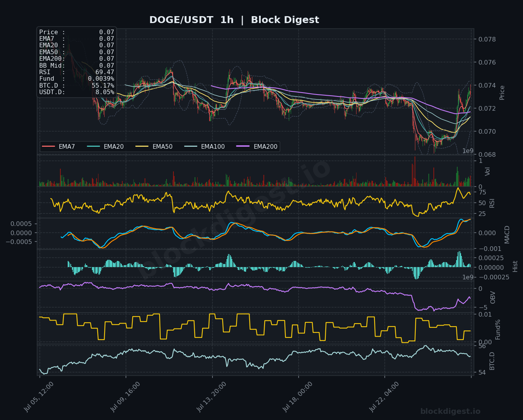Click the 0.078 price axis tick label
Viewport: 523px width, 420px height.
click(x=487, y=39)
